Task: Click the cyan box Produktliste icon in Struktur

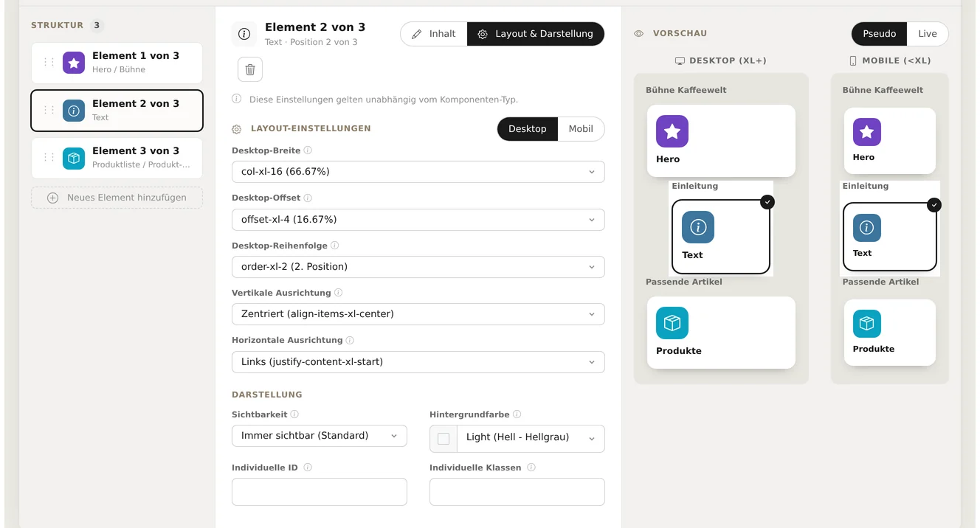Action: [x=74, y=158]
